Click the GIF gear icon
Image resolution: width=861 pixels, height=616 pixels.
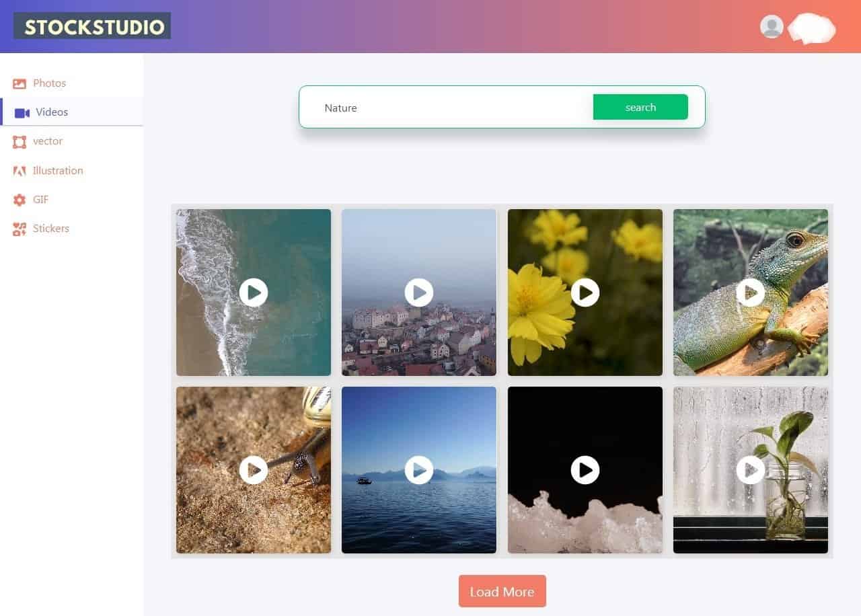[20, 200]
